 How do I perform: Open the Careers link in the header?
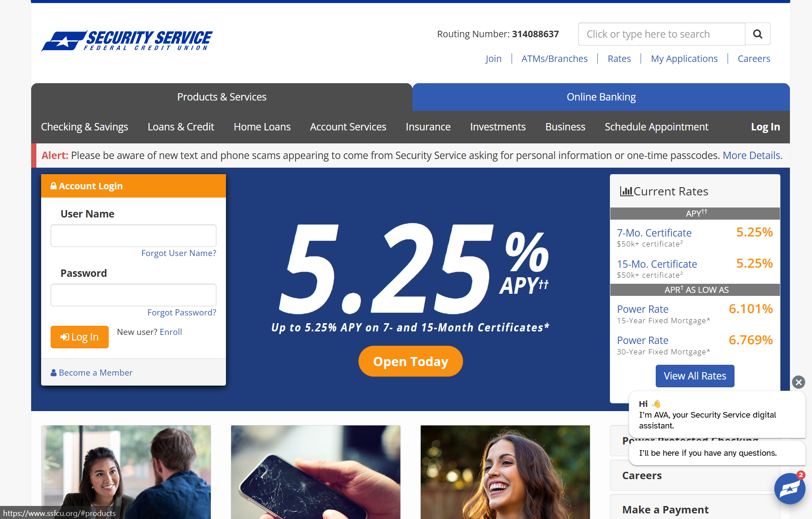[x=754, y=58]
